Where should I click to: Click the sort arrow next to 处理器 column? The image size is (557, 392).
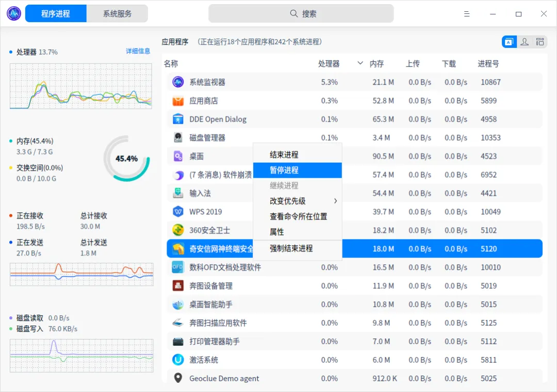[x=360, y=63]
